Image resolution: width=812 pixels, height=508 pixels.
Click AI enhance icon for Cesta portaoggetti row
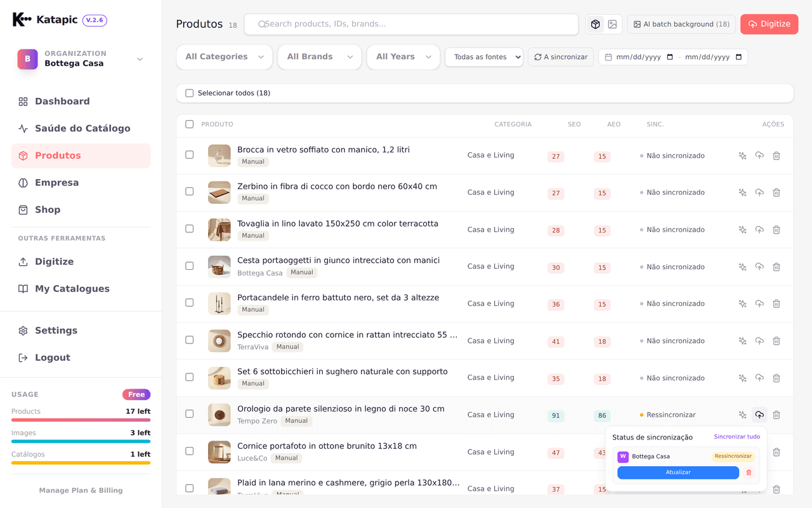(742, 267)
